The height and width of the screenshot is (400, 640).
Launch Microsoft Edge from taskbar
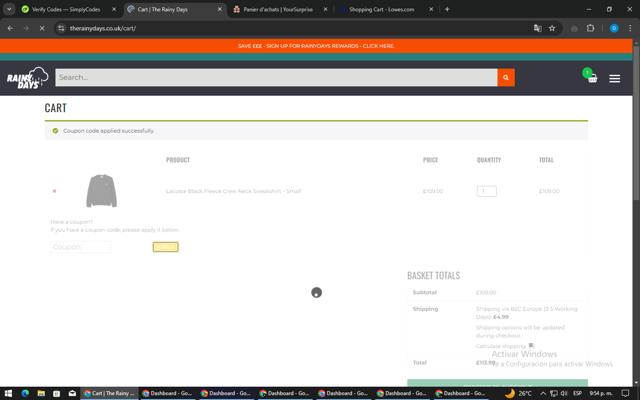pyautogui.click(x=25, y=393)
